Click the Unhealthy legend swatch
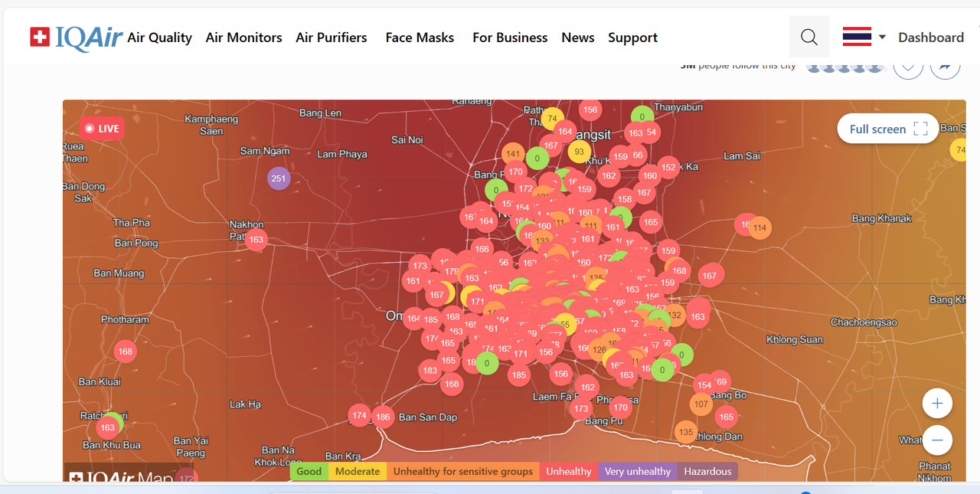 [x=569, y=471]
